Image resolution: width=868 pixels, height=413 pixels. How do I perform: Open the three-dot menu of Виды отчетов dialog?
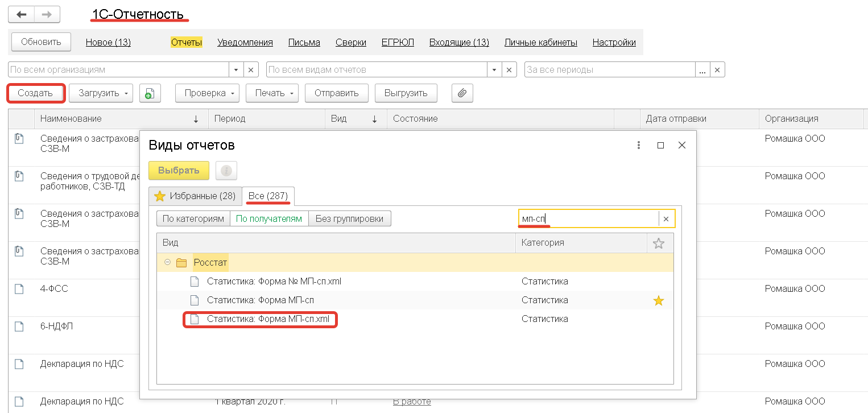click(x=638, y=145)
